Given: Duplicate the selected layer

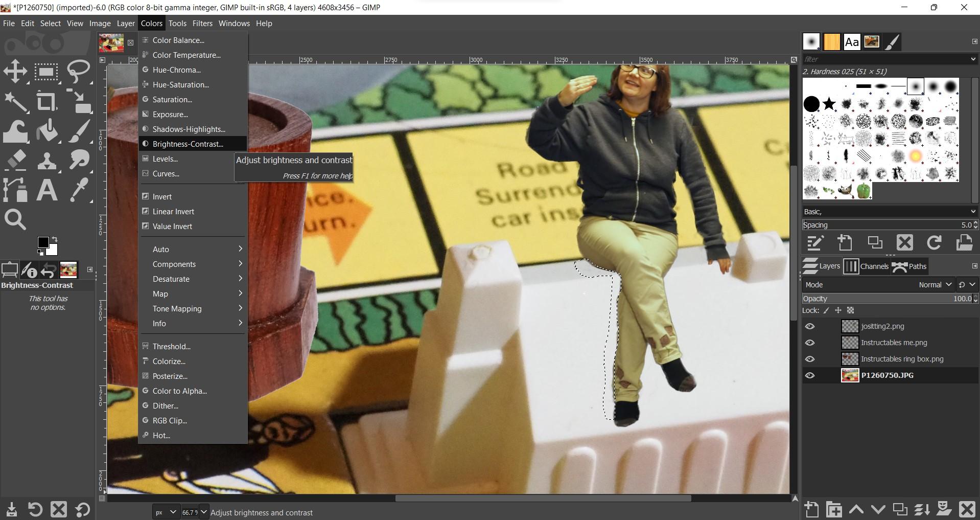Looking at the screenshot, I should (900, 509).
